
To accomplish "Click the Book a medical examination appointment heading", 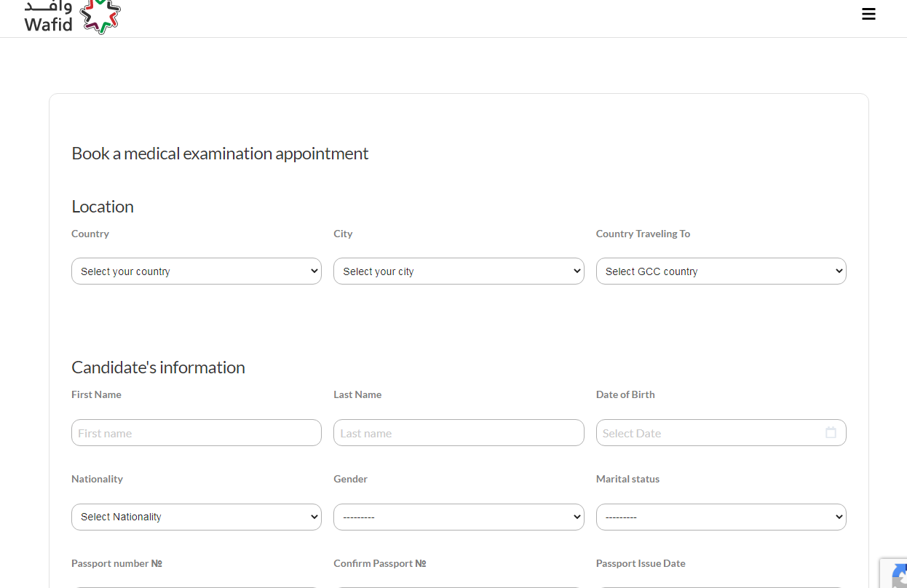I will point(220,154).
